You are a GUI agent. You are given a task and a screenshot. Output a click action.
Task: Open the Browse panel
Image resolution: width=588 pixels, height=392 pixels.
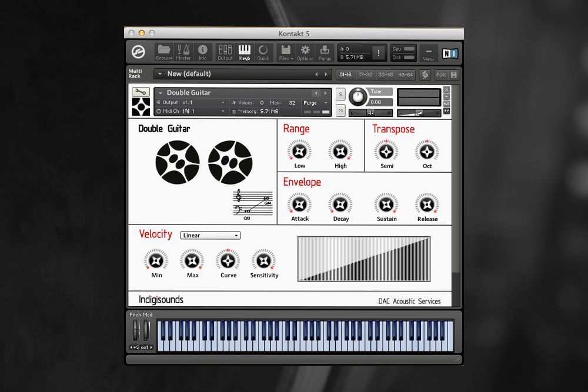[164, 52]
